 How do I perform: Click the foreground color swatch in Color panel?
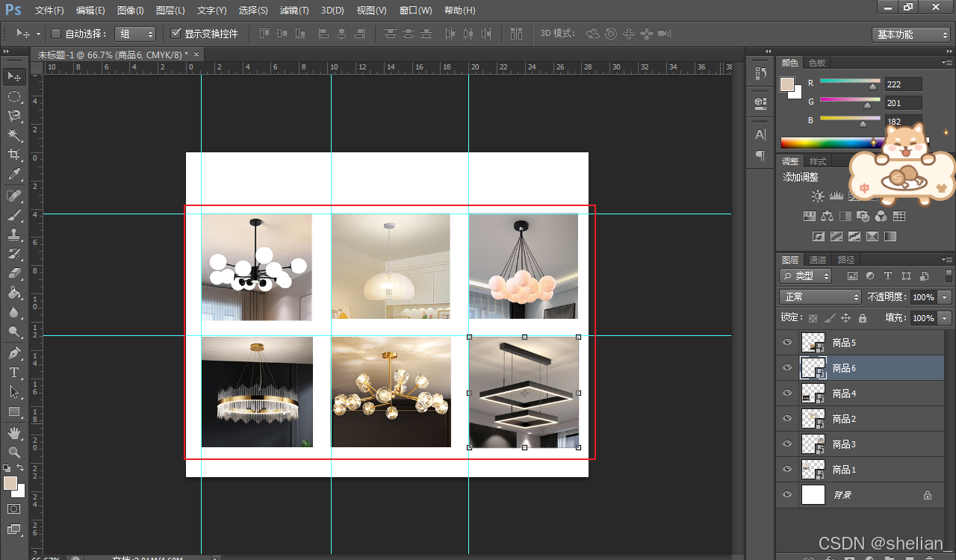787,84
